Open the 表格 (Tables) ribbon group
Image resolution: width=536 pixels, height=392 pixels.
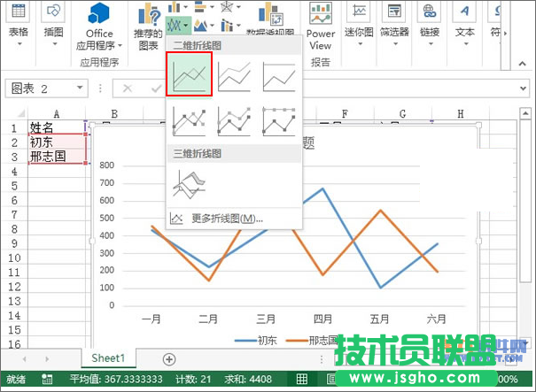tap(19, 24)
